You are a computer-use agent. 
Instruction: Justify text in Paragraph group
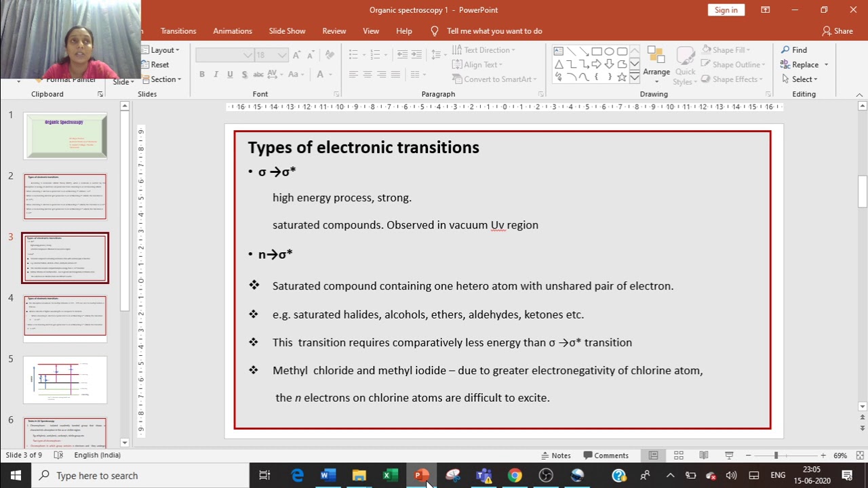(x=395, y=75)
